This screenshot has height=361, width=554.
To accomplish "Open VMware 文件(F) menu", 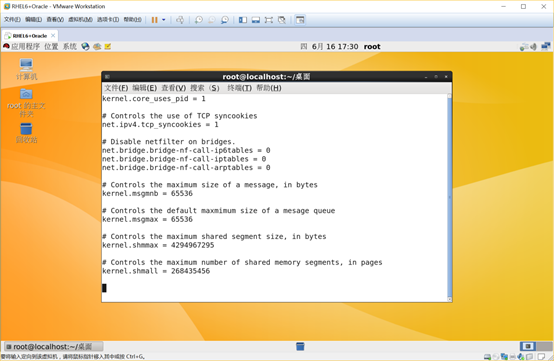I will coord(12,20).
